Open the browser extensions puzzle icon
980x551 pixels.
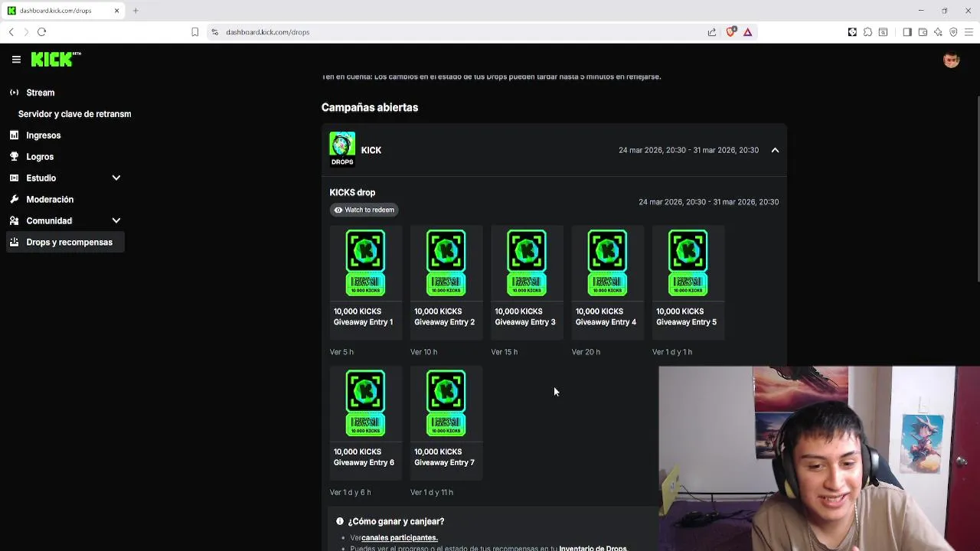tap(867, 32)
